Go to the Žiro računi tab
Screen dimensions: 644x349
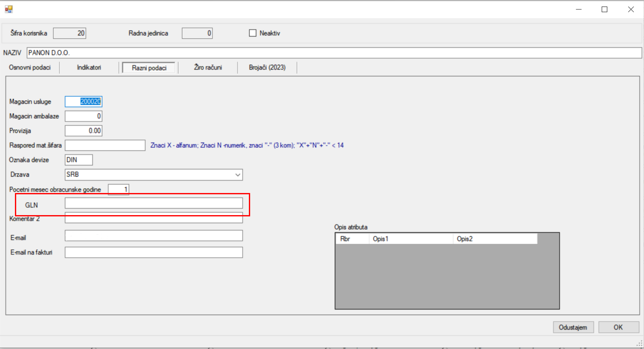(208, 68)
